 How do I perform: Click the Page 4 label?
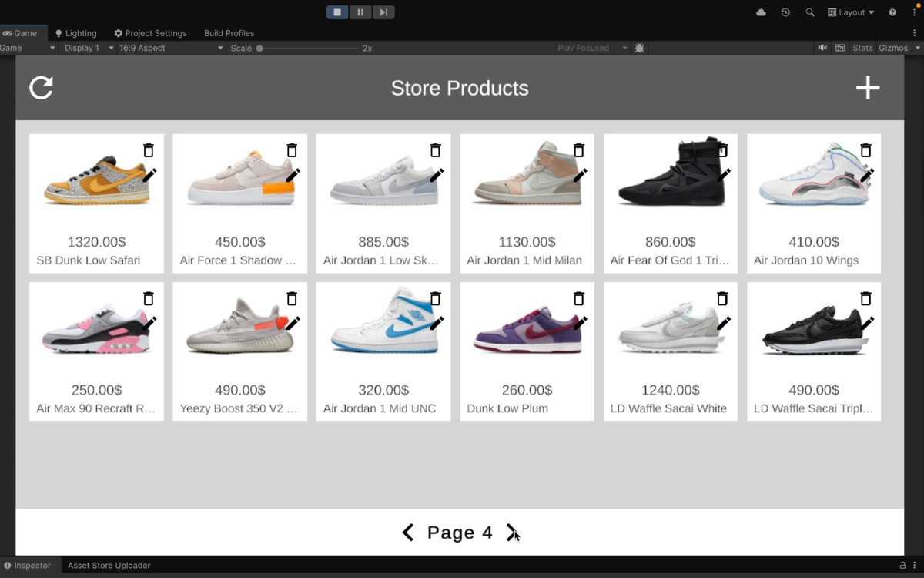(x=460, y=533)
